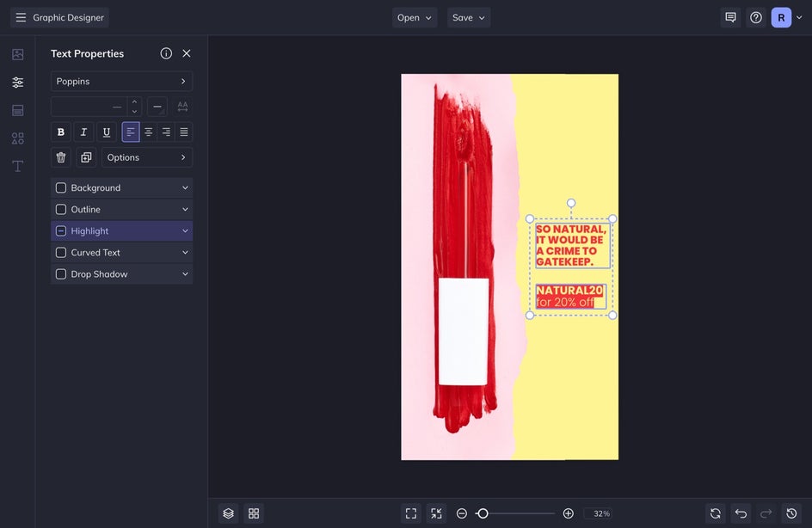Open the Layers panel icon
The height and width of the screenshot is (528, 812).
click(228, 513)
